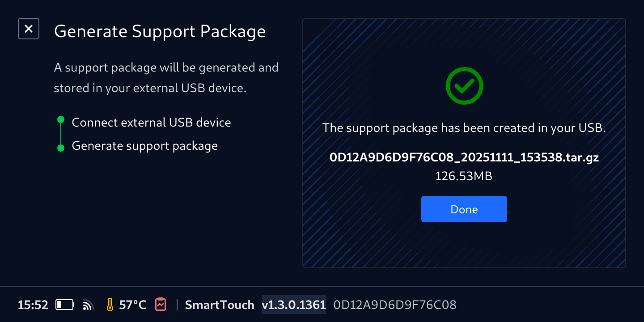644x322 pixels.
Task: Click the Connect external USB device step dot
Action: click(x=61, y=120)
